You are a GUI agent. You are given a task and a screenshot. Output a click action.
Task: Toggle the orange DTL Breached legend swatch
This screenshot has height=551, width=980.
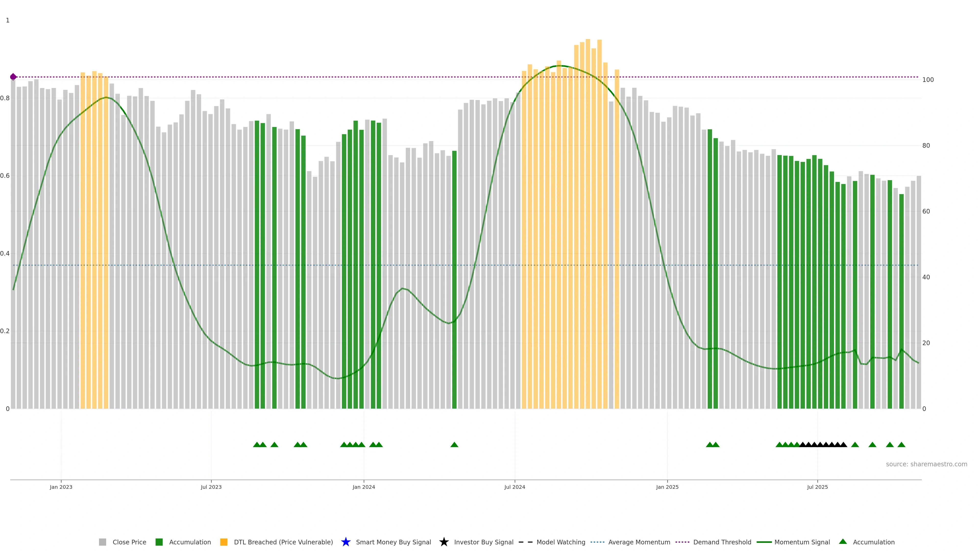[224, 542]
